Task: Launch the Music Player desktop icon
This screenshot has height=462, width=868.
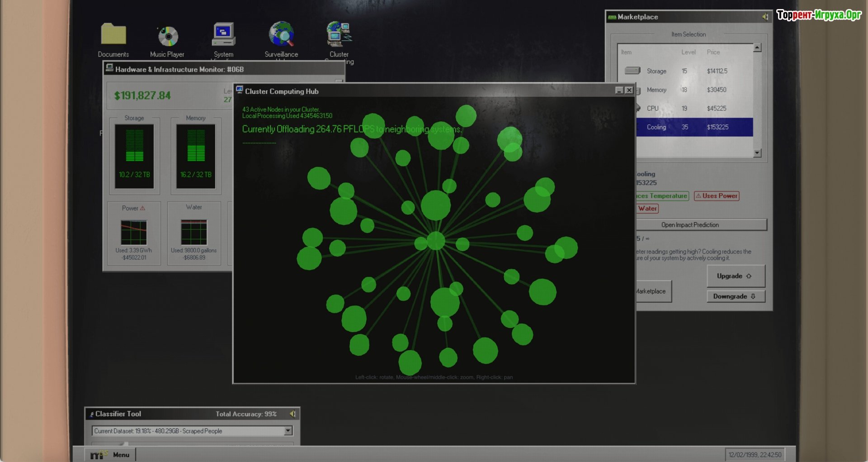Action: tap(168, 36)
